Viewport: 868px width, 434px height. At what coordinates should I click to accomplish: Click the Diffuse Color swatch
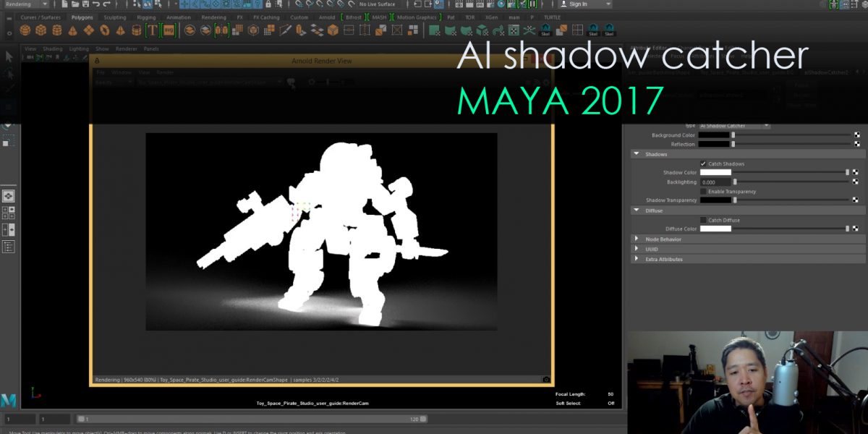pos(715,229)
